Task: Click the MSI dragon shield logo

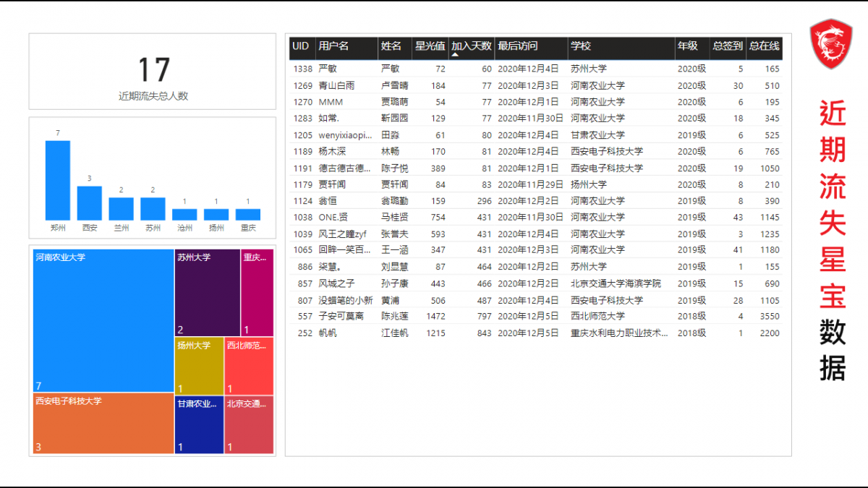Action: 831,44
